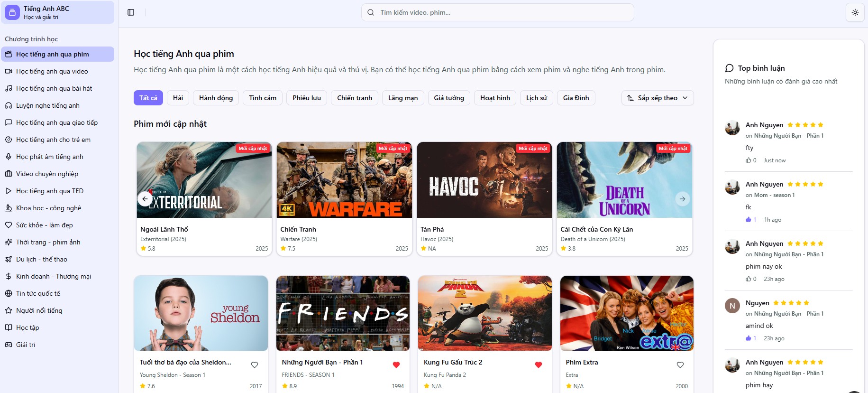Click the search field for videos and films
The width and height of the screenshot is (868, 393).
497,12
